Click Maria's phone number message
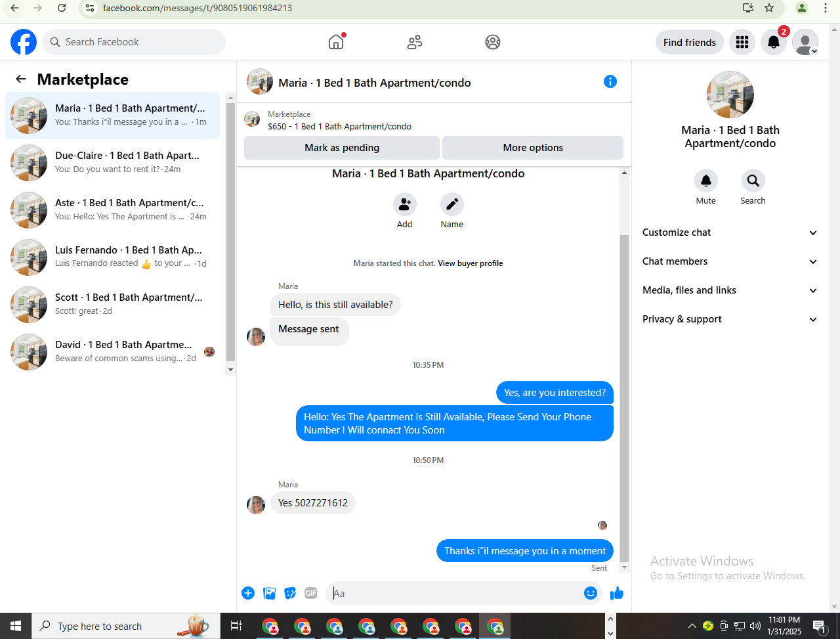The width and height of the screenshot is (840, 639). (313, 503)
